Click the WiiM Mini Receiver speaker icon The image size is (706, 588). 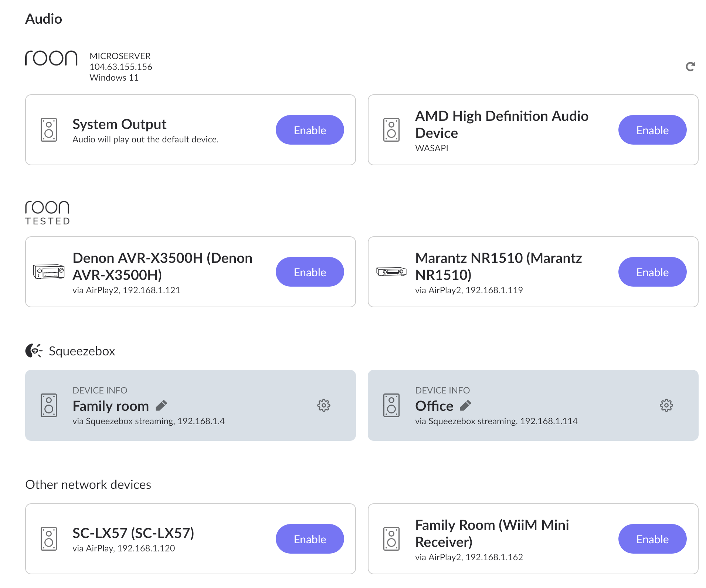click(x=391, y=539)
